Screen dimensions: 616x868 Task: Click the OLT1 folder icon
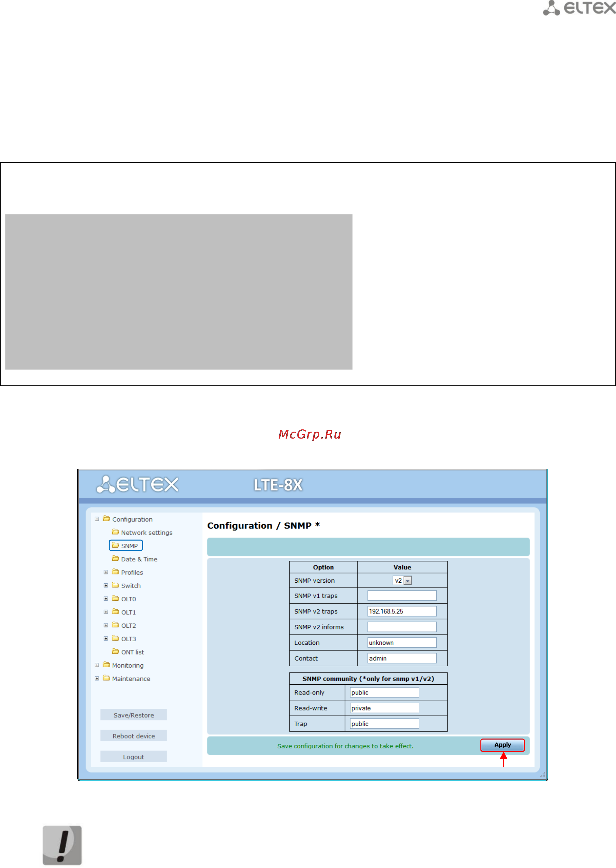click(115, 611)
